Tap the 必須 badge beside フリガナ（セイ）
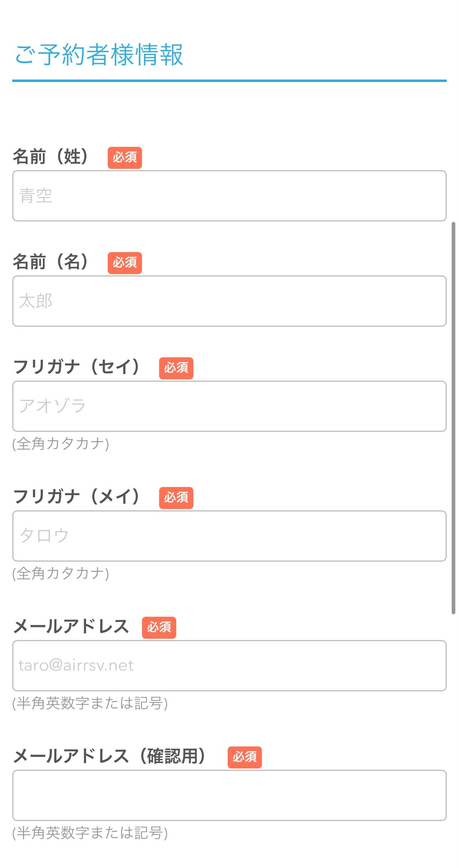459x868 pixels. [176, 368]
